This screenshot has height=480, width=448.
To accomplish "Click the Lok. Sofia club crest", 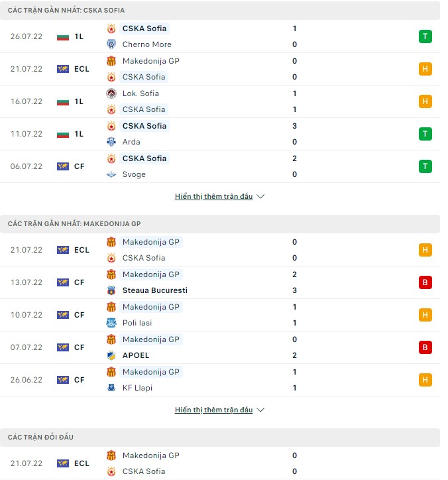I will point(111,93).
